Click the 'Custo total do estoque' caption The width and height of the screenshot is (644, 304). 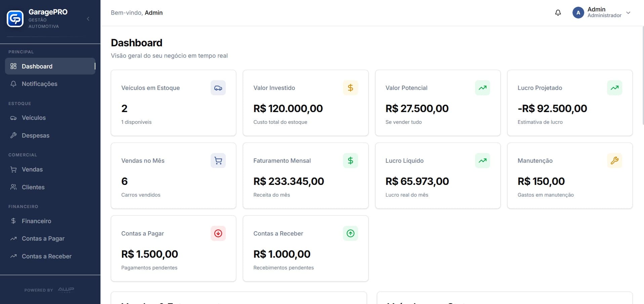[280, 122]
